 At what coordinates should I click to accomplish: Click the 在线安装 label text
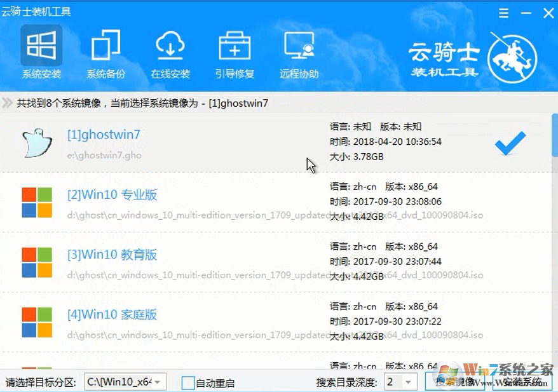click(170, 74)
